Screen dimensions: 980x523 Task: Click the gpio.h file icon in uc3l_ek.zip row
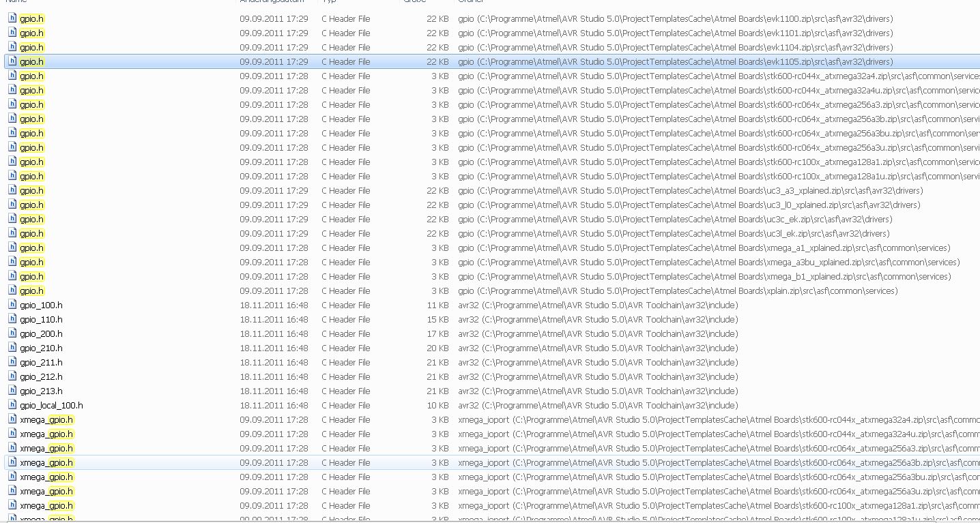[x=12, y=233]
